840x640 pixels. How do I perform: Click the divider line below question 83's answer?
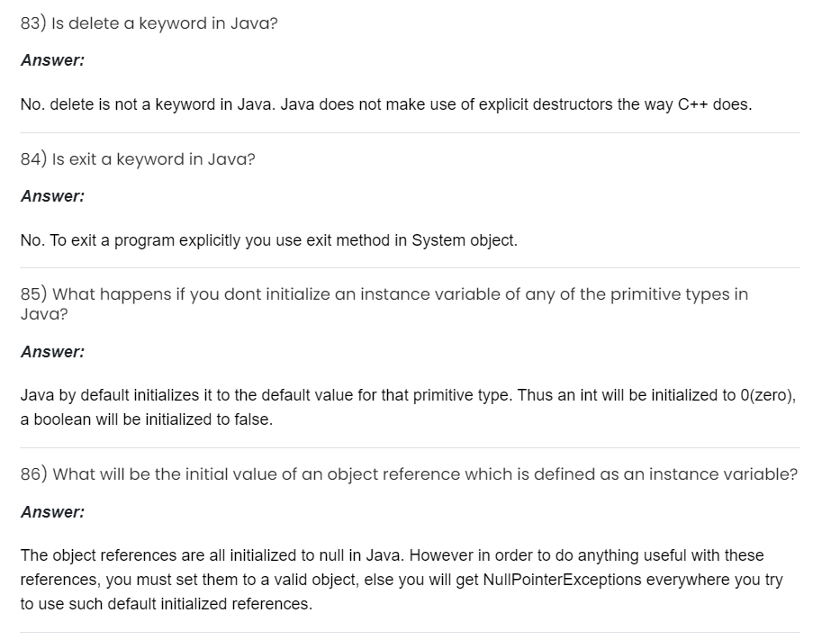coord(410,133)
